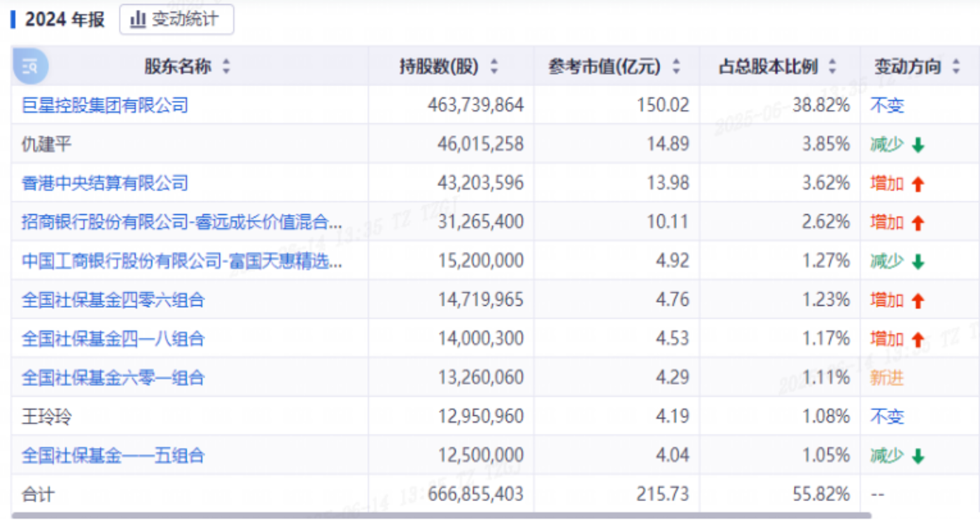This screenshot has width=980, height=520.
Task: Click green decrease arrow beside 仇建平
Action: (x=918, y=145)
